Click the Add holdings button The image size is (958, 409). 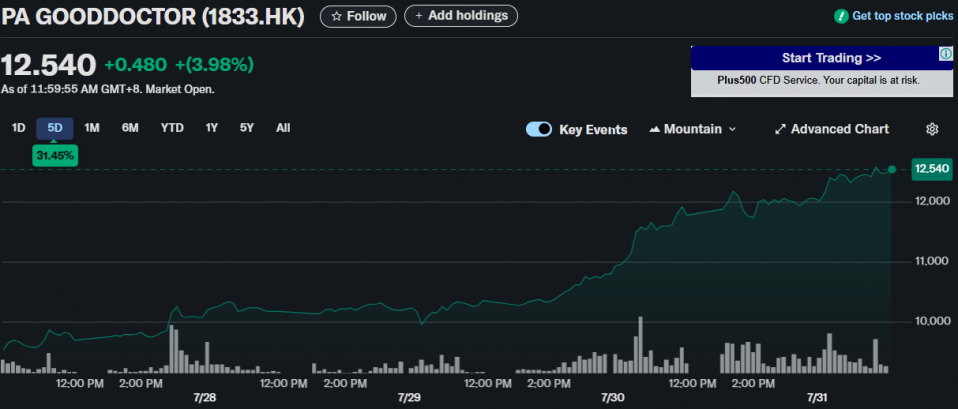pos(461,16)
